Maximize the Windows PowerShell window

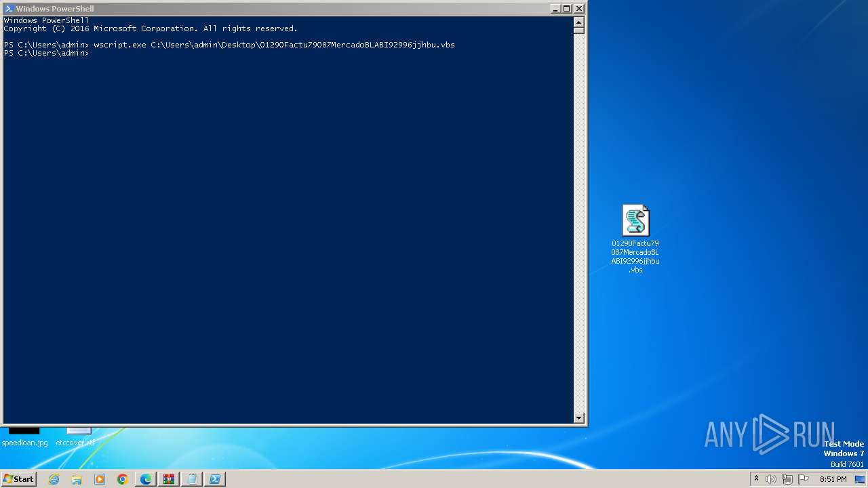567,9
